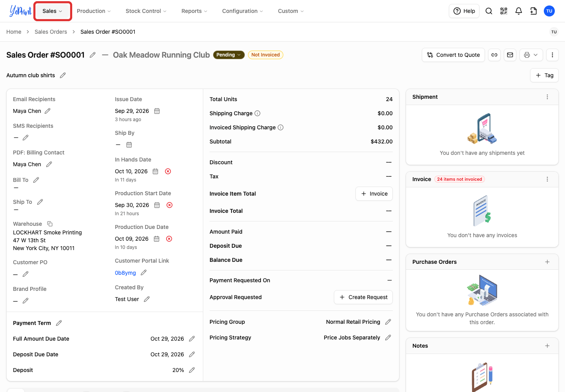Click the Invoice button in totals
Screen dimensions: 565x392
coord(374,194)
